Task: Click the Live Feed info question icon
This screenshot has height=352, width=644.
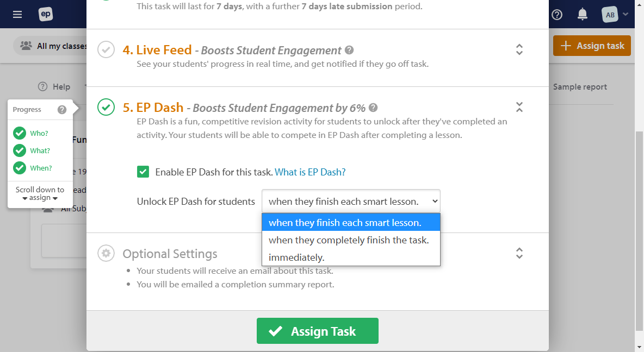Action: [349, 50]
